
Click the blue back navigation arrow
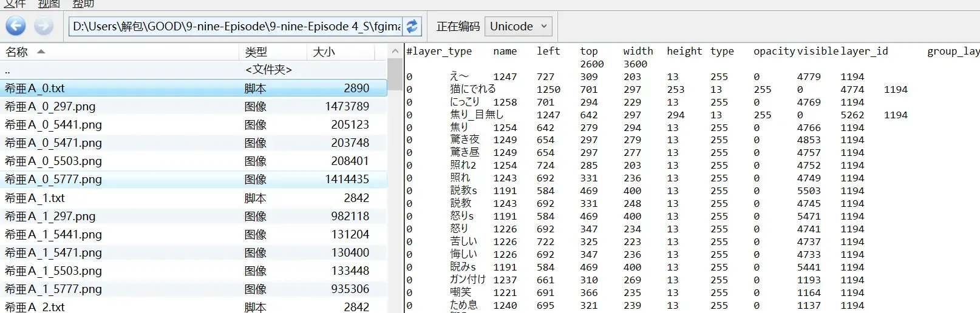pyautogui.click(x=16, y=26)
